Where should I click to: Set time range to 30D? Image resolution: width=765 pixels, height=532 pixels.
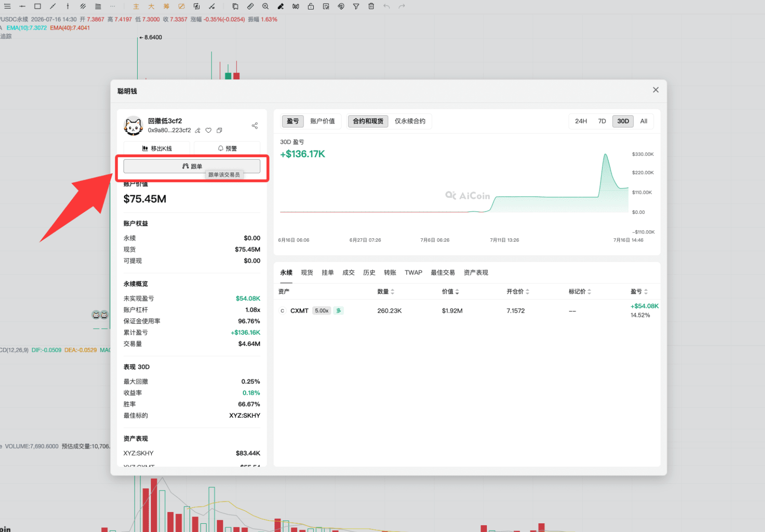[x=623, y=121]
